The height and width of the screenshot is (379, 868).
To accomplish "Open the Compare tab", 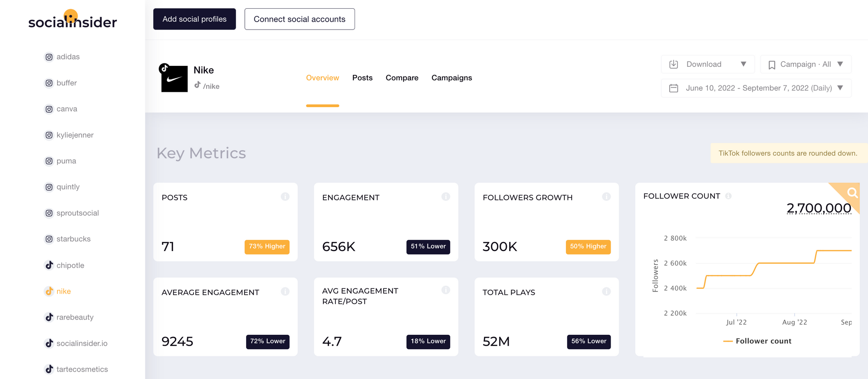I will click(402, 78).
